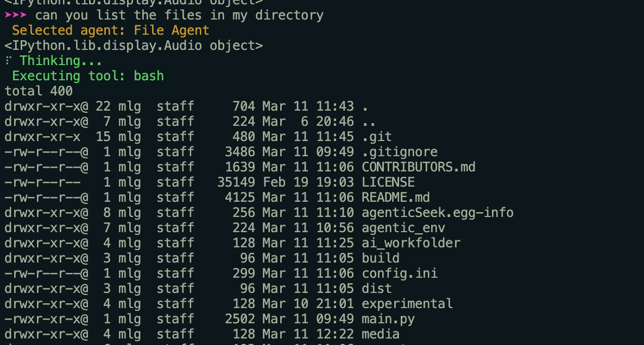Click the 'total 400' output line
Screen dimensions: 644x345
39,91
